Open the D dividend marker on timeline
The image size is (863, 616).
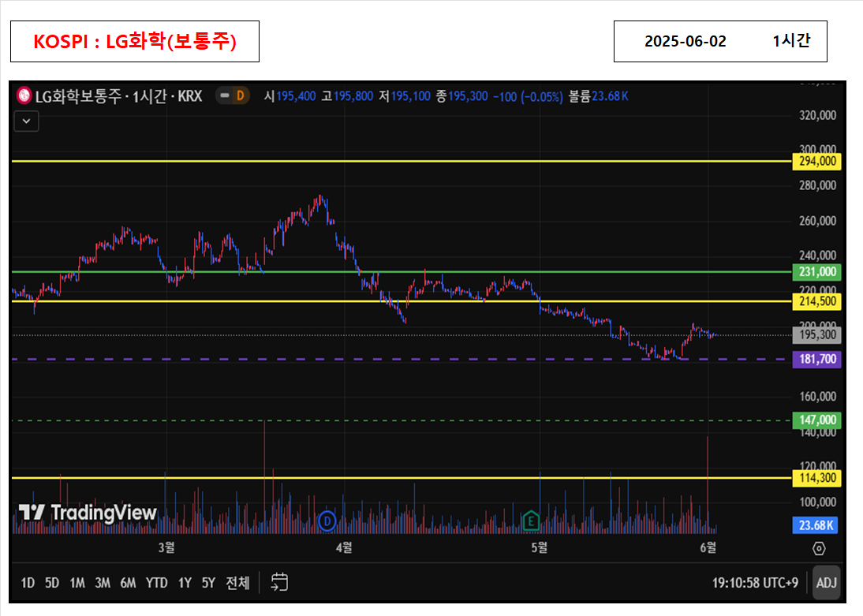click(327, 521)
